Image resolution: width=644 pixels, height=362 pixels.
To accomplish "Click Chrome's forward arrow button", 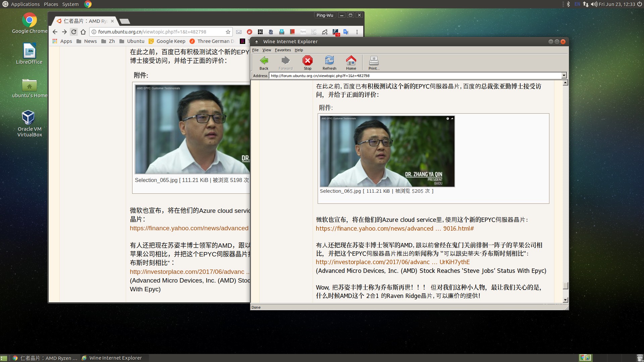I will pos(64,32).
